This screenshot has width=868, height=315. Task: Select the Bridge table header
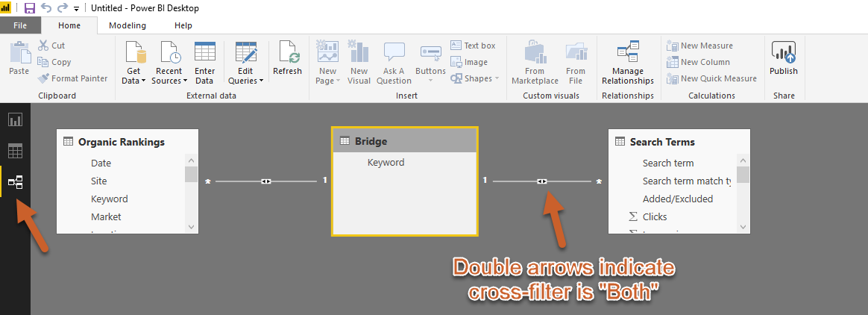(404, 140)
